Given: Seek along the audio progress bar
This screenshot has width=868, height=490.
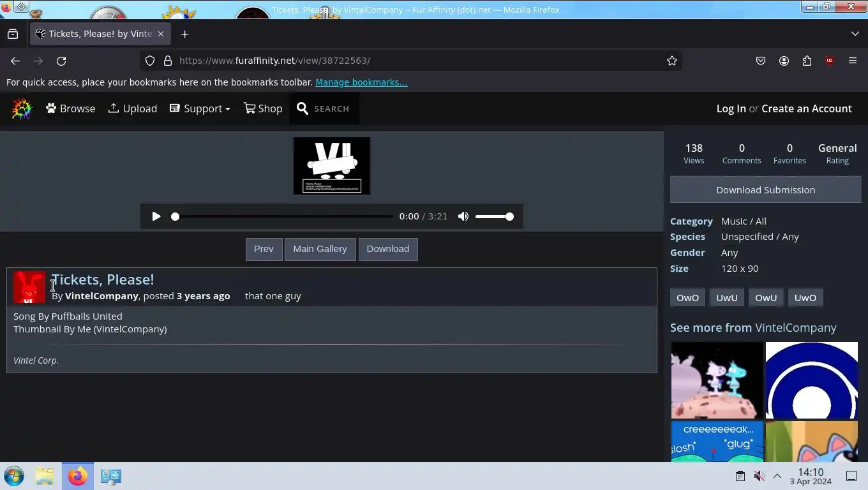Looking at the screenshot, I should [x=283, y=216].
